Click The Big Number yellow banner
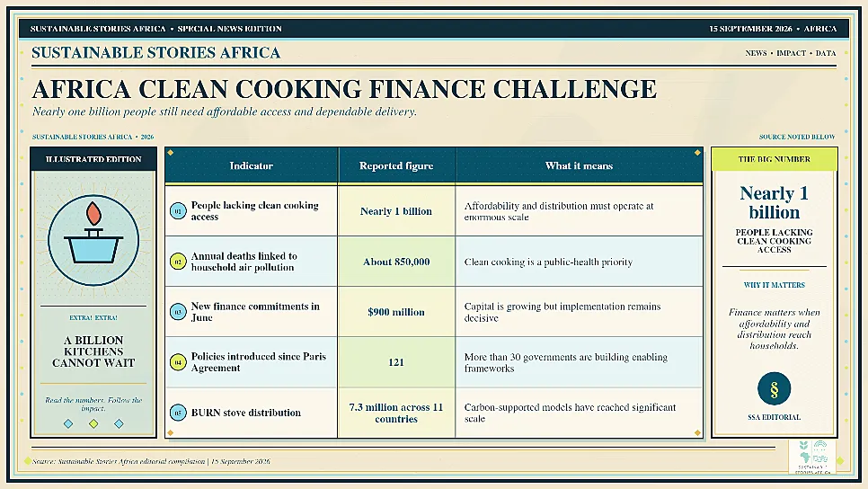868x489 pixels. (x=774, y=159)
